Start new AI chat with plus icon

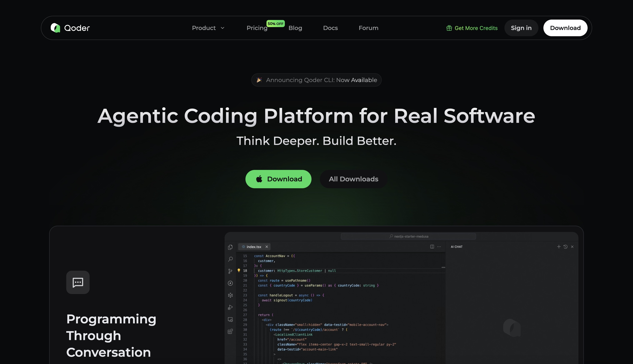(559, 247)
